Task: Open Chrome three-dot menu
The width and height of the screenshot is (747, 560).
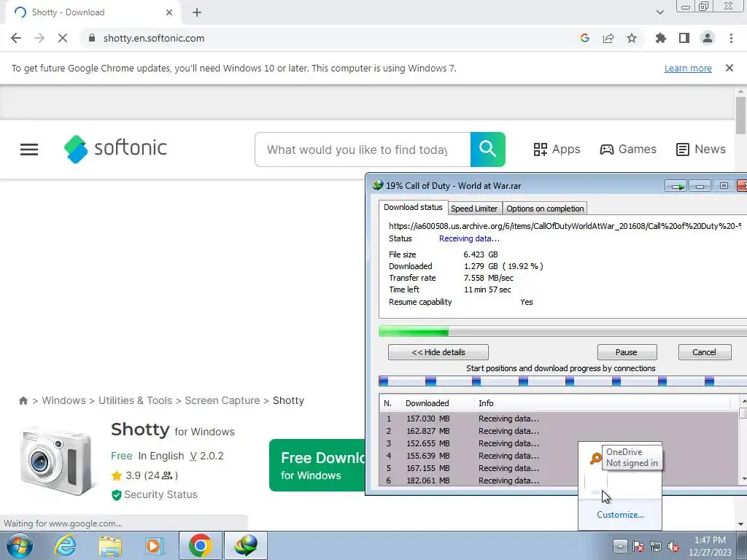Action: (x=731, y=38)
